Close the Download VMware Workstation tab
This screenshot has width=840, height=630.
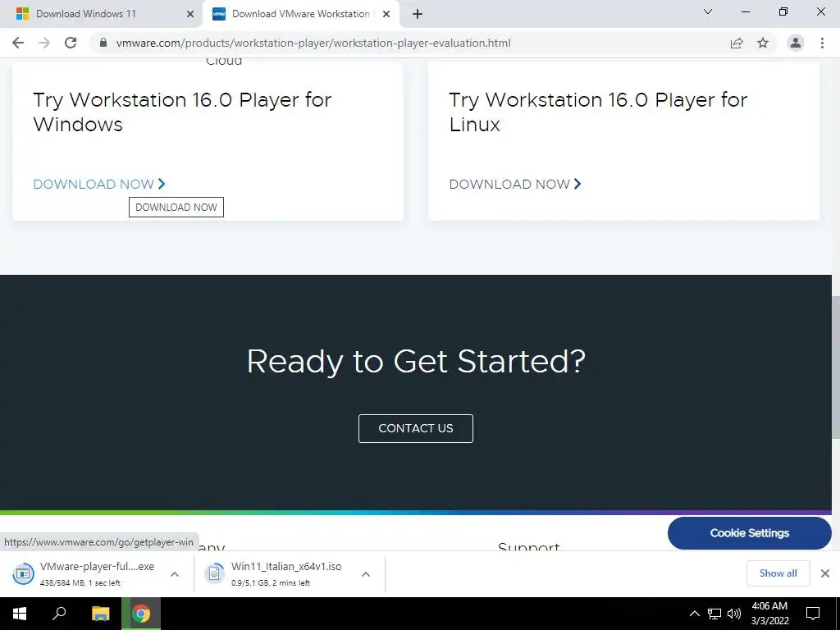click(x=386, y=14)
